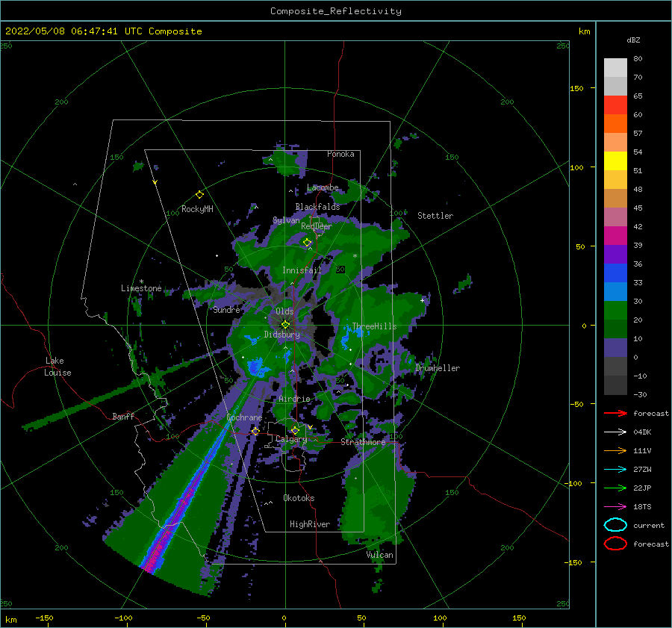This screenshot has width=672, height=628.
Task: Select the green swatch between 30 and 20
Action: (615, 311)
